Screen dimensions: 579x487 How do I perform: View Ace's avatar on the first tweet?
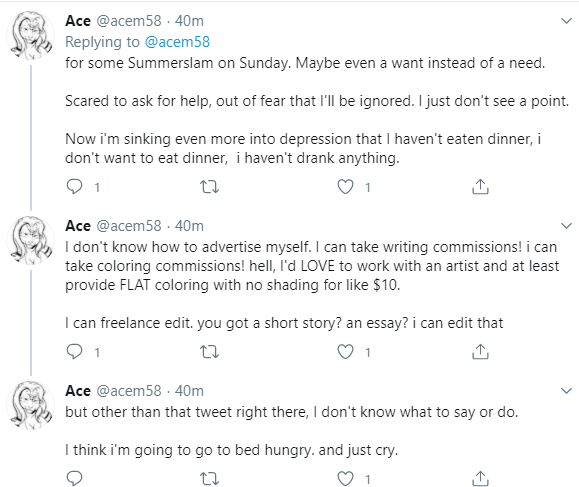(31, 35)
